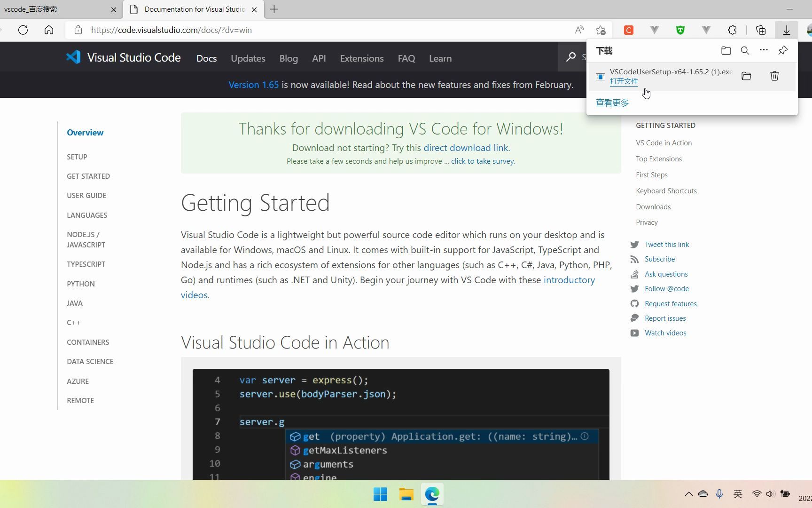The image size is (812, 508).
Task: Expand REMOTE sidebar section
Action: [x=80, y=400]
